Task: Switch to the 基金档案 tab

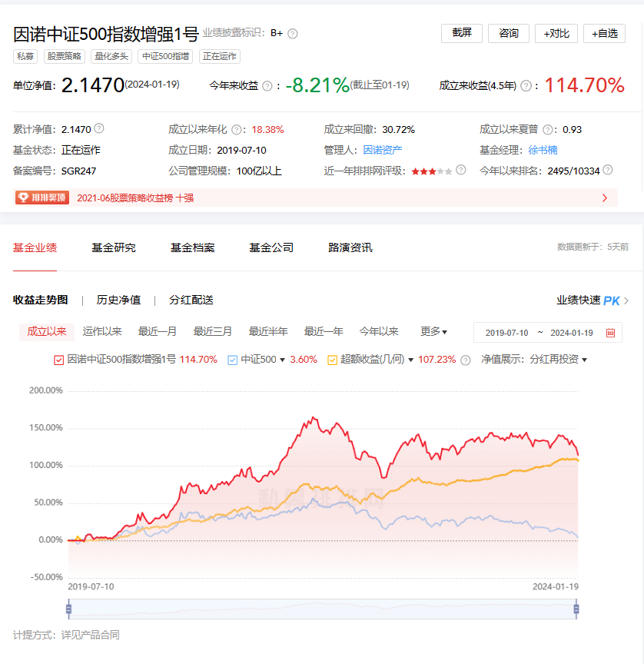Action: click(192, 247)
